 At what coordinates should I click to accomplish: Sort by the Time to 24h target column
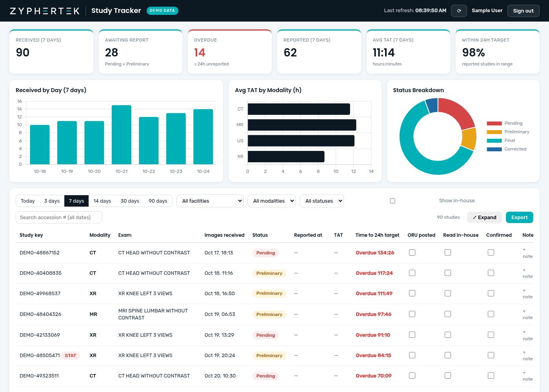tap(377, 235)
